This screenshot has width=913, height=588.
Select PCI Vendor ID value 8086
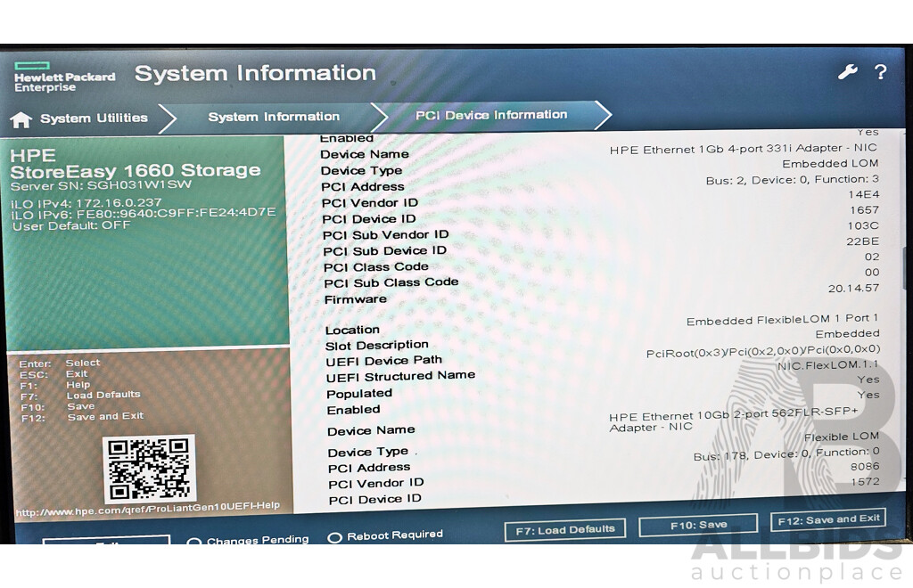pos(865,467)
